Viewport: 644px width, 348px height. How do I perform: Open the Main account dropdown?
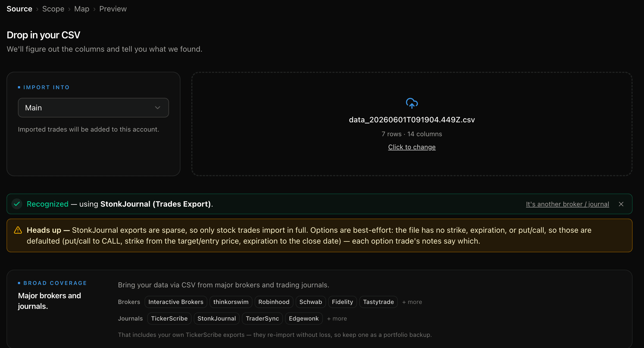(93, 108)
